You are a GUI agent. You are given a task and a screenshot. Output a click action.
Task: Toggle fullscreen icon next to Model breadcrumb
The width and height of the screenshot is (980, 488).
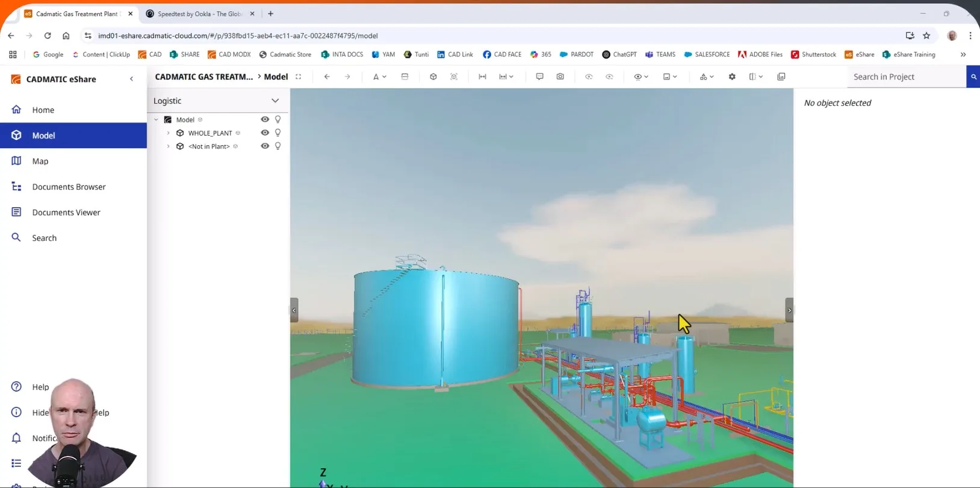point(299,77)
